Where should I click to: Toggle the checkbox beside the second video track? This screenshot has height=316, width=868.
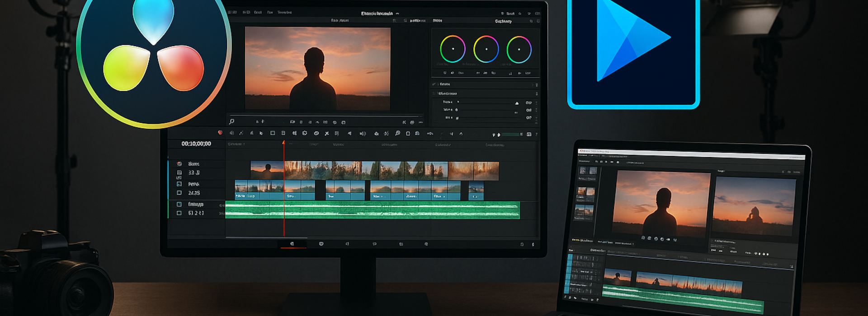click(179, 193)
